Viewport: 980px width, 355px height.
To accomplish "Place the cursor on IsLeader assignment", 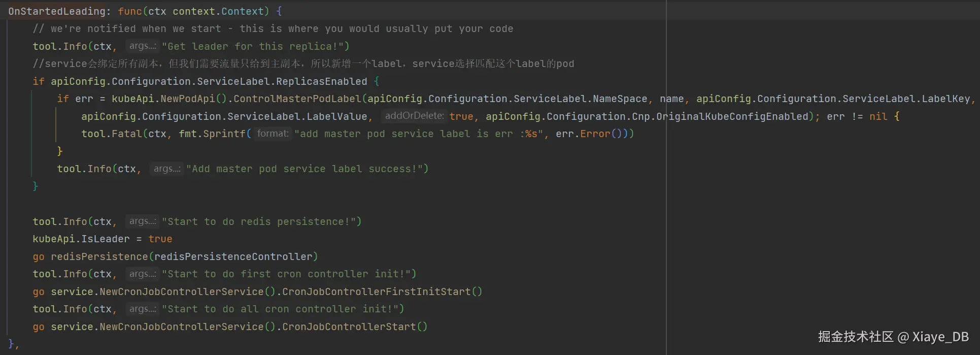I will (106, 239).
